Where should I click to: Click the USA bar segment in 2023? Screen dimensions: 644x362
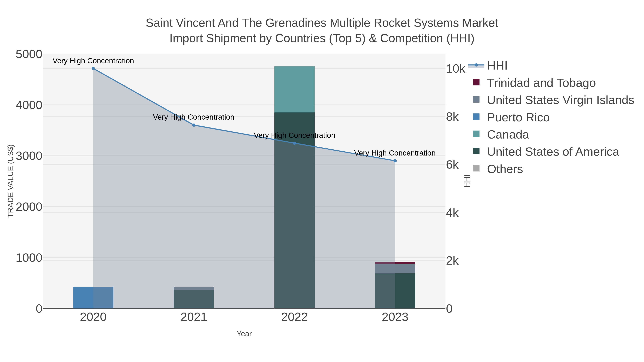[395, 291]
